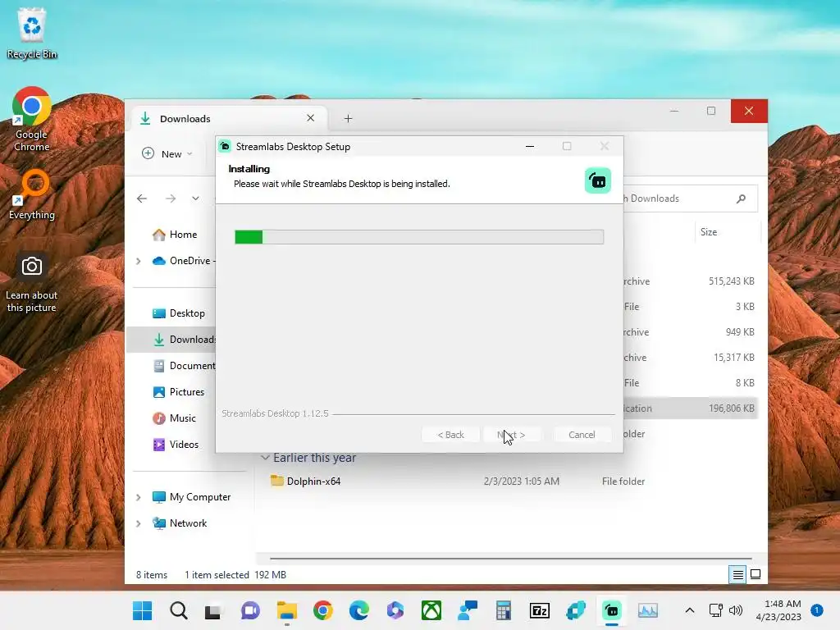The height and width of the screenshot is (630, 840).
Task: Minimize the Streamlabs Desktop Setup window
Action: [x=530, y=146]
